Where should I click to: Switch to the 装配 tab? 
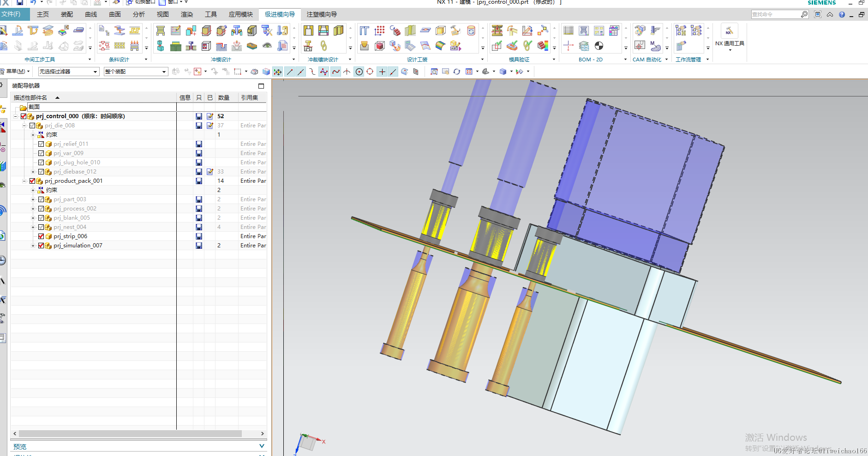point(67,14)
